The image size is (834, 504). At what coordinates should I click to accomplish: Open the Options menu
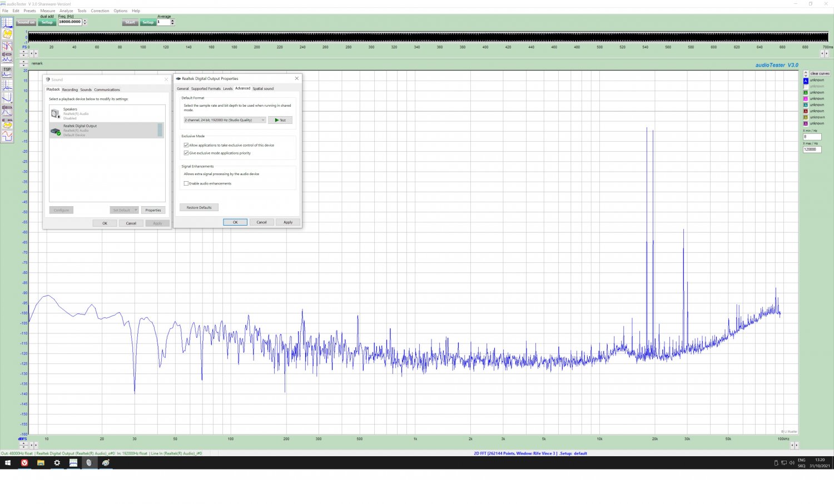(x=121, y=11)
